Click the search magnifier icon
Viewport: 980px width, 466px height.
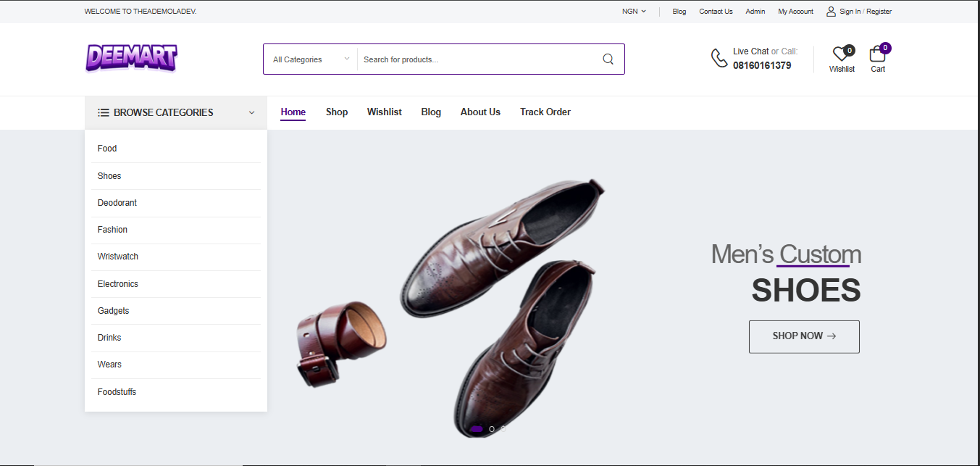pos(608,59)
